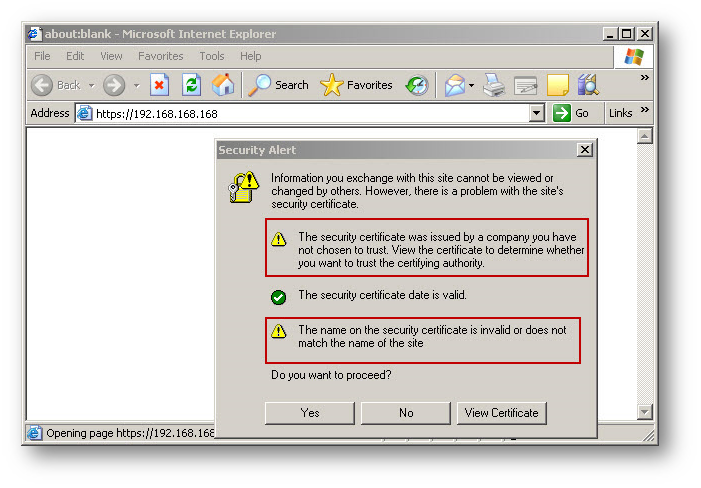This screenshot has width=701, height=488.
Task: Open the View menu
Action: coord(111,56)
